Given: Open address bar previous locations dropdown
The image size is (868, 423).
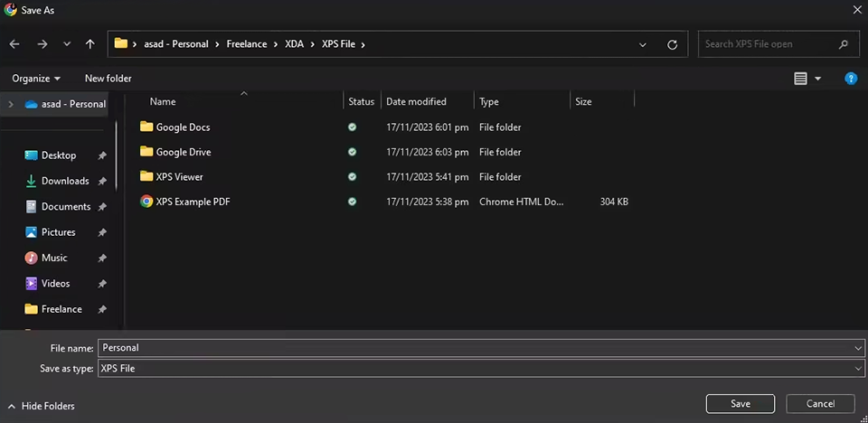Looking at the screenshot, I should click(x=643, y=45).
